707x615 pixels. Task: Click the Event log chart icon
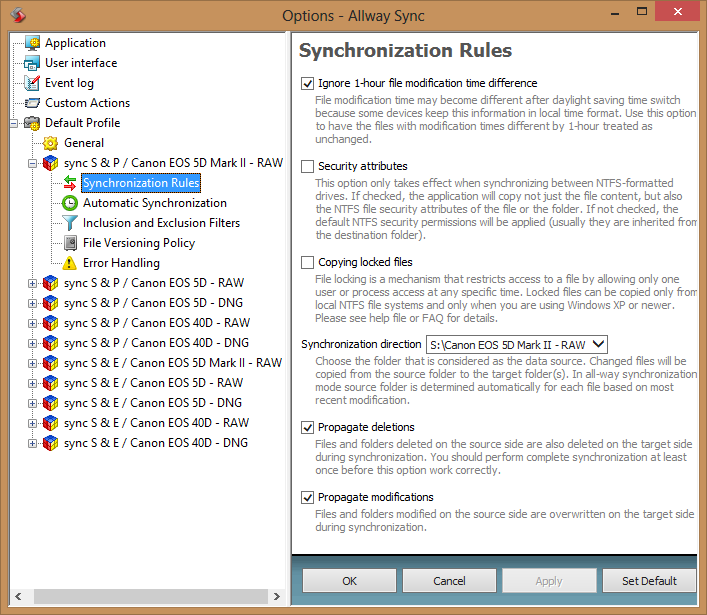click(x=32, y=83)
